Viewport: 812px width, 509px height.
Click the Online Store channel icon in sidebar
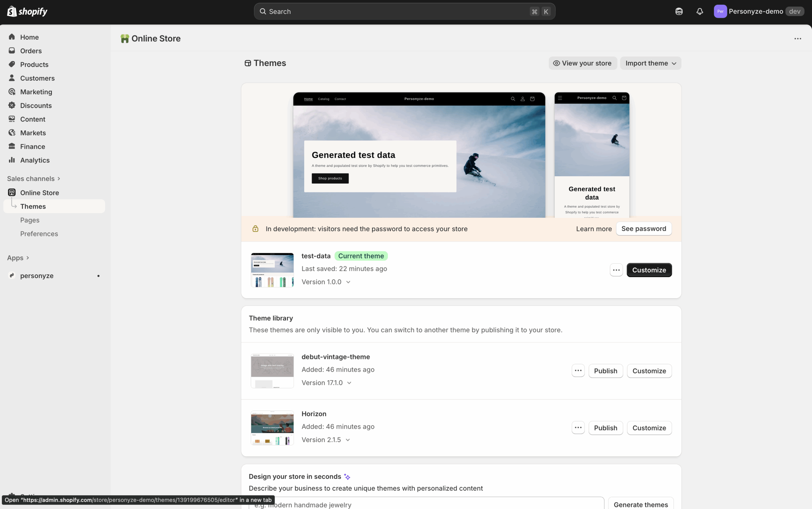point(12,192)
